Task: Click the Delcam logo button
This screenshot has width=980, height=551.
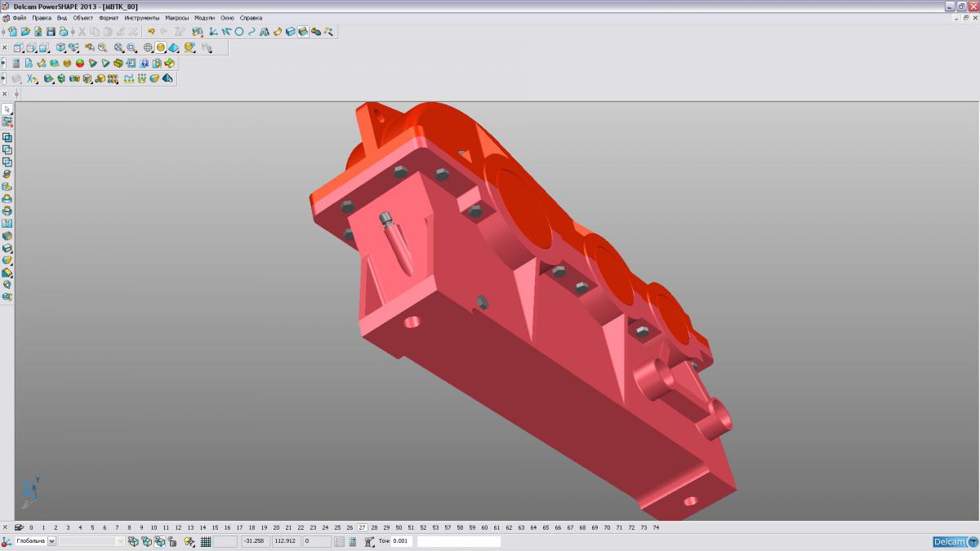Action: tap(955, 541)
